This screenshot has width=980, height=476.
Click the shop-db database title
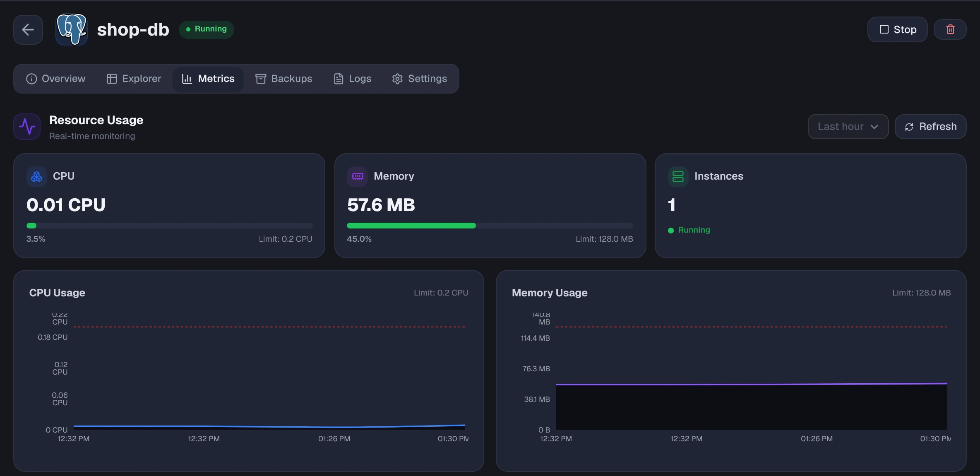[133, 29]
